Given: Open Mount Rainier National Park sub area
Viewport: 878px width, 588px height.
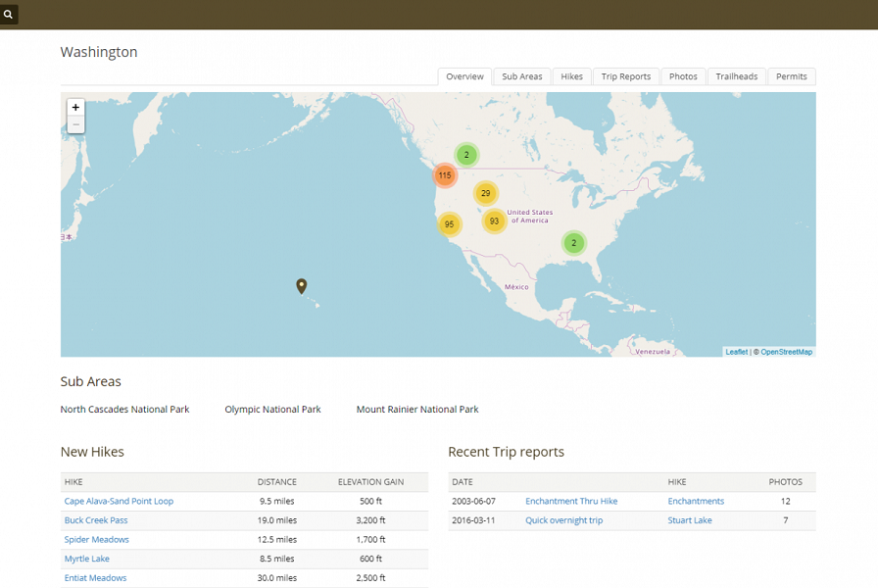Looking at the screenshot, I should 417,410.
